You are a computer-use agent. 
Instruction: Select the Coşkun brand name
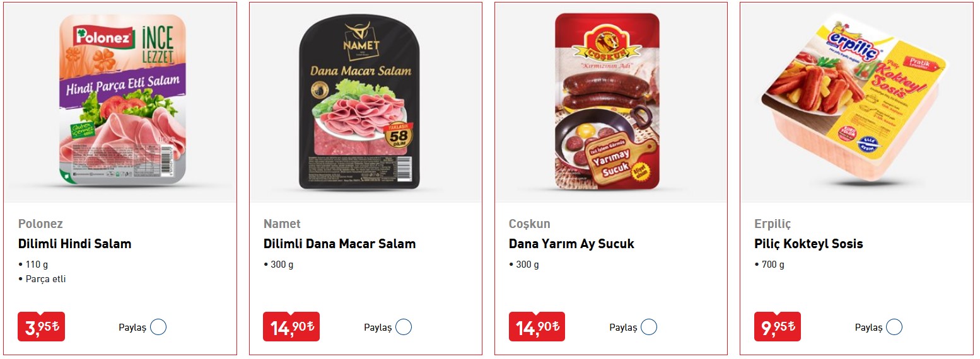click(529, 224)
